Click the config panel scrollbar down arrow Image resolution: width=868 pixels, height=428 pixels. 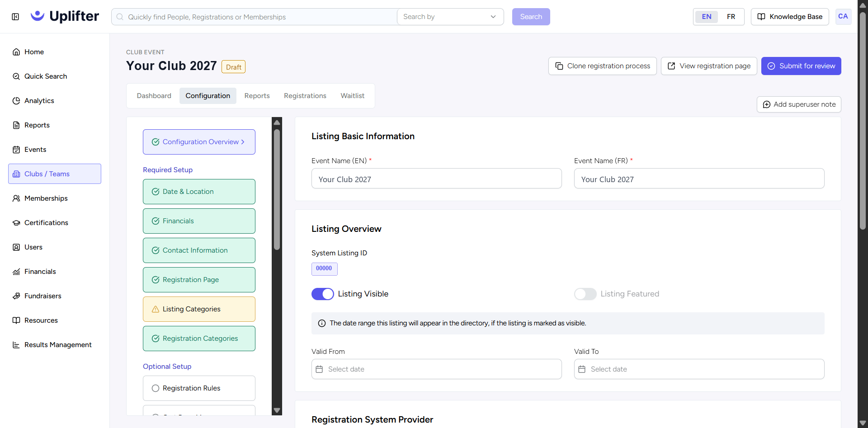point(277,410)
